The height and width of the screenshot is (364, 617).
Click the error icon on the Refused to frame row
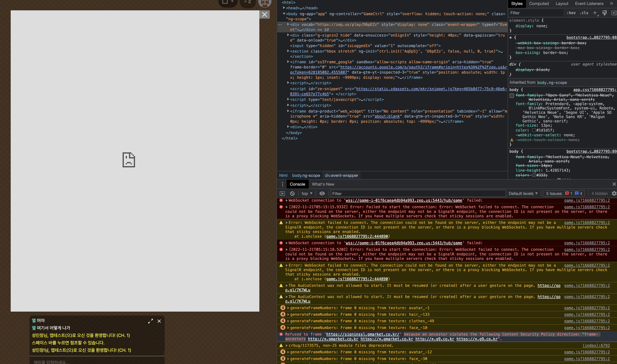tap(281, 334)
